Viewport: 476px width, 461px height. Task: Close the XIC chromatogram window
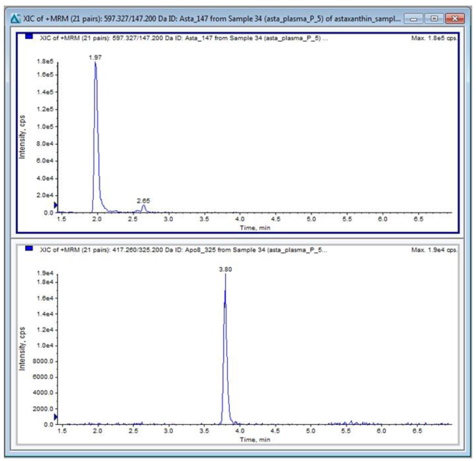[455, 19]
